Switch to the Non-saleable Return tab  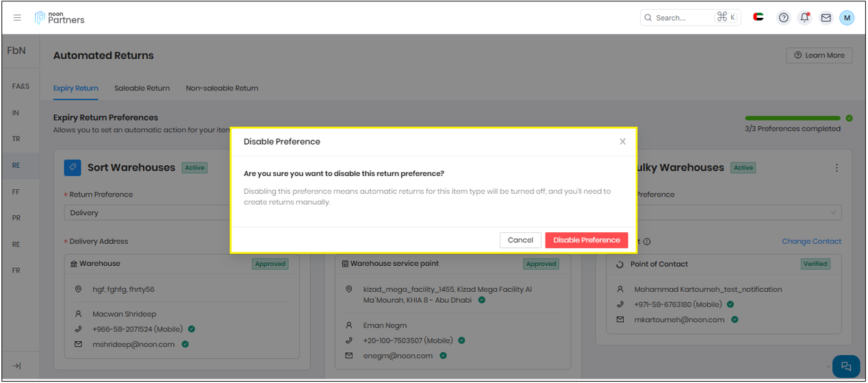coord(222,88)
